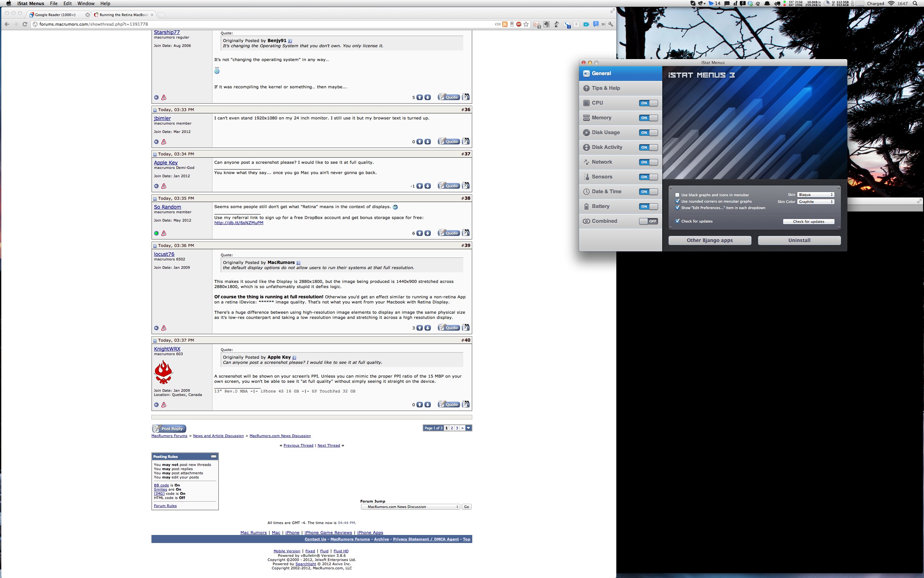Open the Skin dropdown showing Blaqua

(816, 195)
